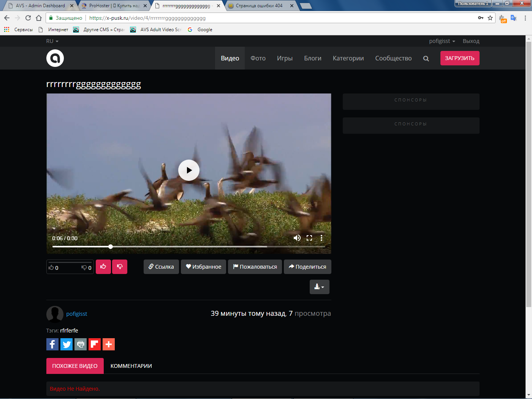Expand the RU language dropdown
Image resolution: width=532 pixels, height=399 pixels.
click(52, 41)
